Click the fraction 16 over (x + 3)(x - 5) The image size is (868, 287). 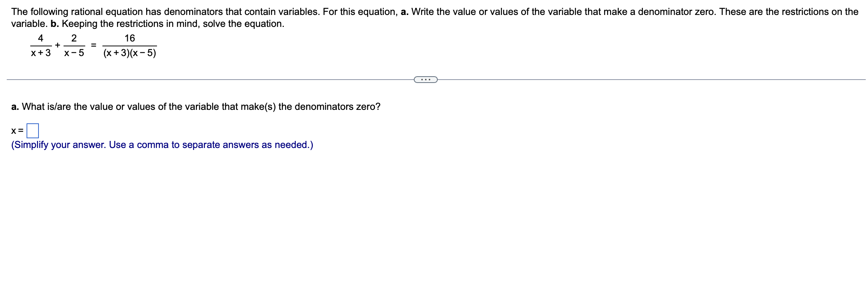tap(130, 46)
